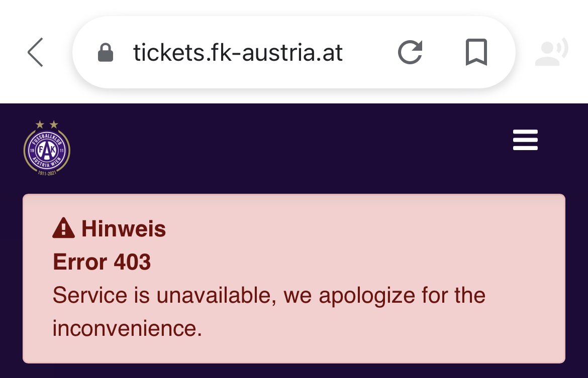Open the Austria Wien club crest logo
This screenshot has height=378, width=588.
(x=47, y=148)
